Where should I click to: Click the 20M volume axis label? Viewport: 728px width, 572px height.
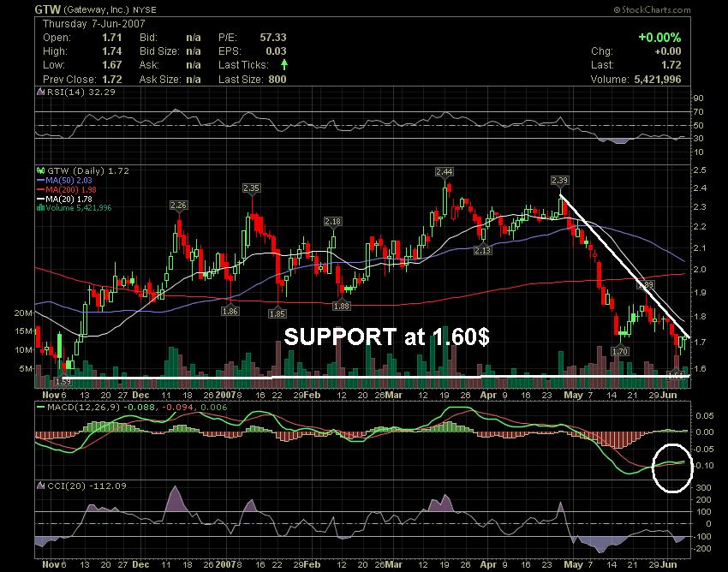[x=24, y=313]
